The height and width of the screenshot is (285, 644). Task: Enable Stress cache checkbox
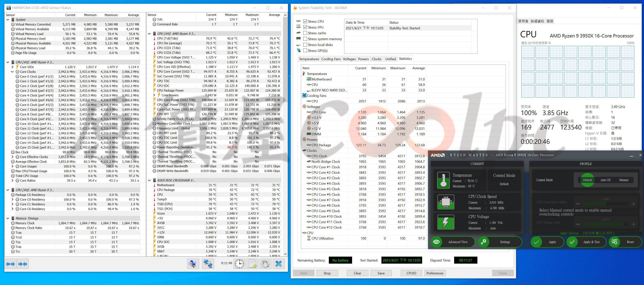(305, 33)
